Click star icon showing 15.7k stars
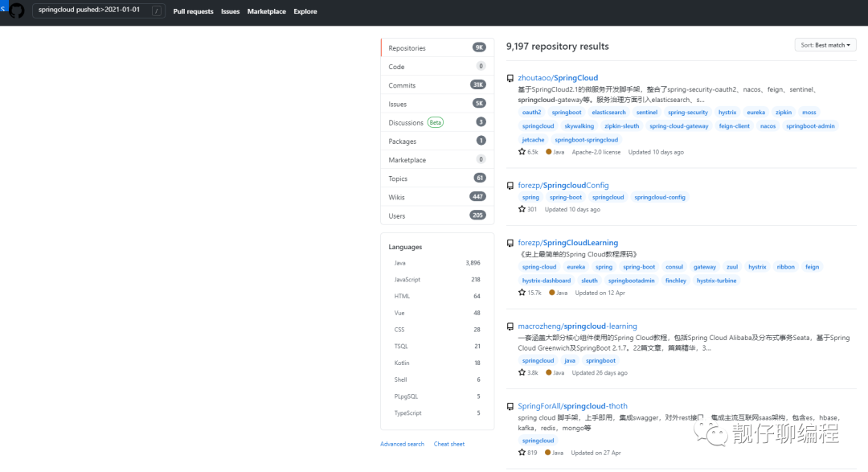 coord(522,292)
